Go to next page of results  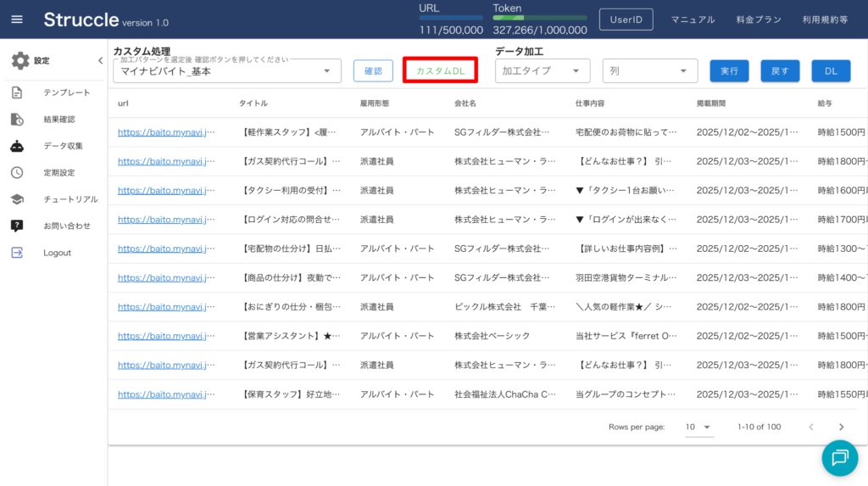click(841, 427)
